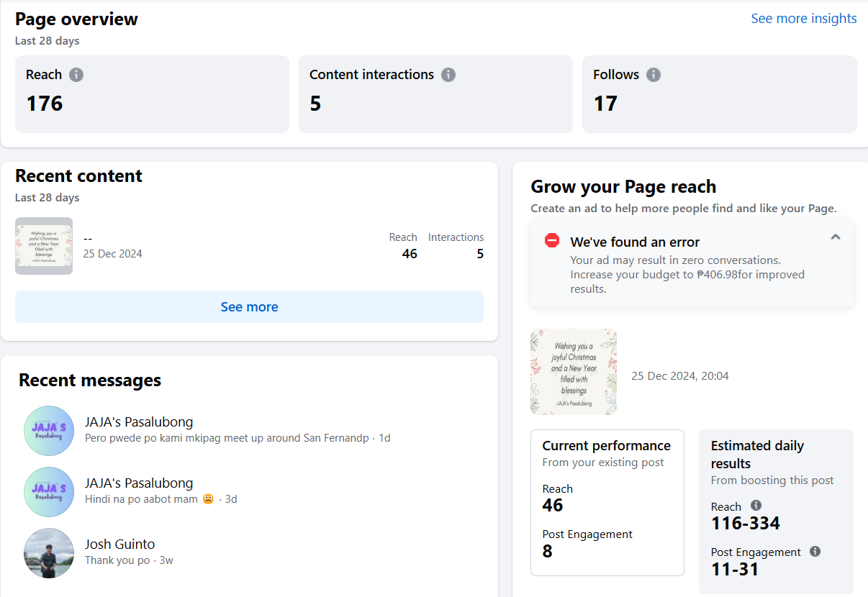This screenshot has width=868, height=597.
Task: Click the 25 Dec 2024 date in Recent content
Action: [x=112, y=254]
